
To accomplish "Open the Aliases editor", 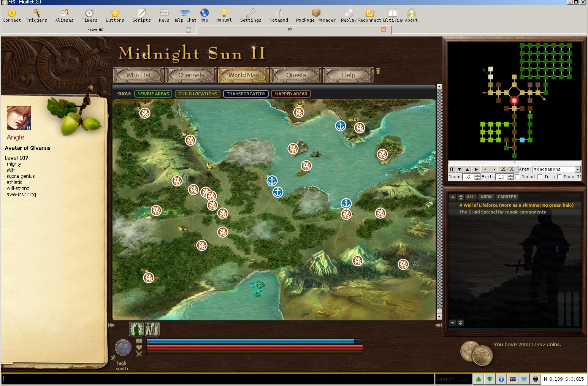I will coord(64,16).
